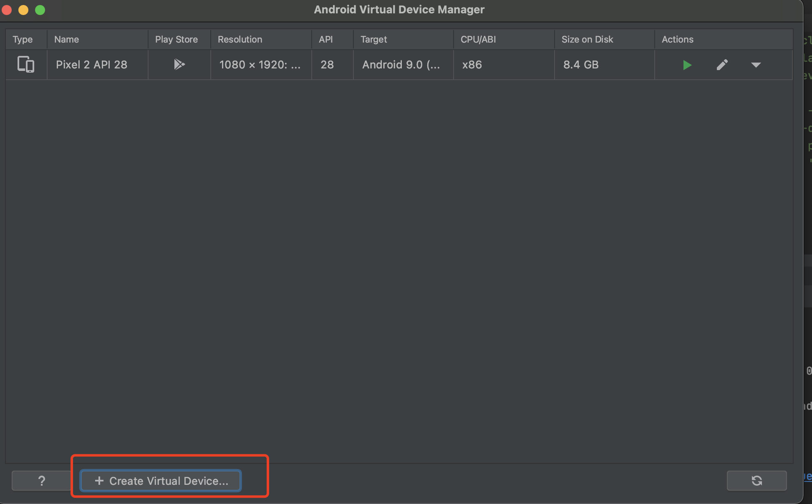Screen dimensions: 812x504
Task: Refresh the device list with the reload icon
Action: tap(757, 481)
